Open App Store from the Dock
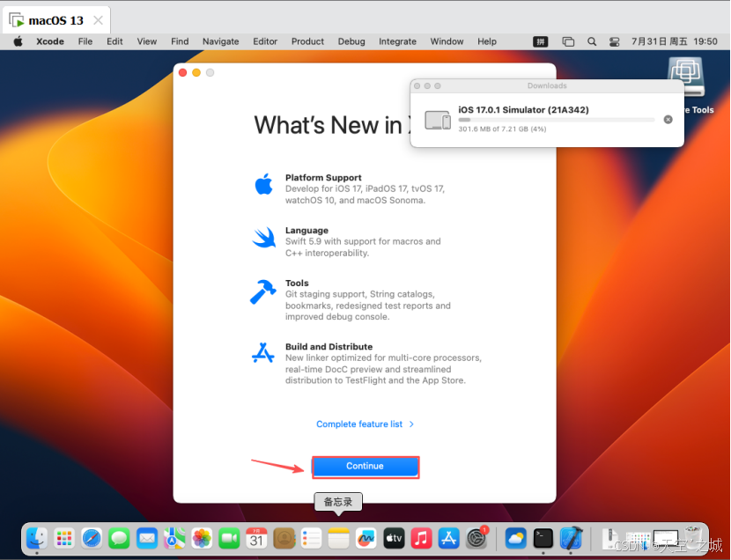This screenshot has width=731, height=560. pyautogui.click(x=449, y=539)
